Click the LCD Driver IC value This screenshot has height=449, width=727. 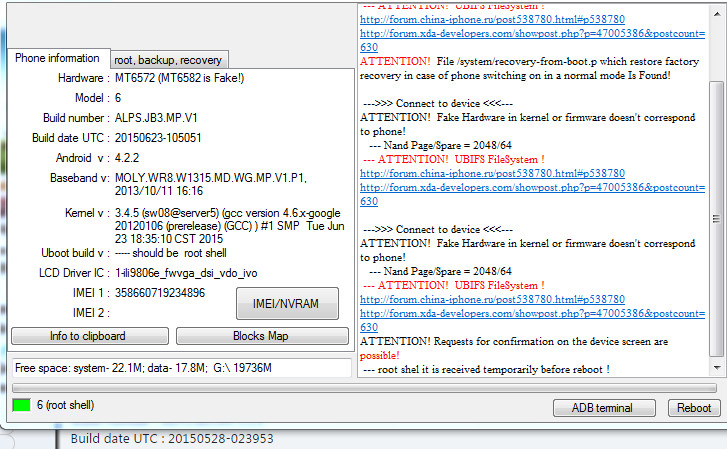(x=186, y=272)
